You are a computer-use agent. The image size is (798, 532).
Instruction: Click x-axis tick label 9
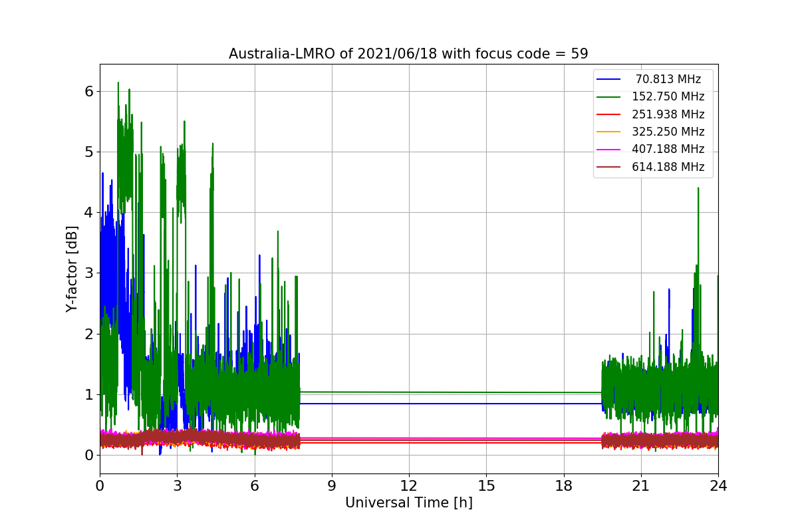pos(331,486)
